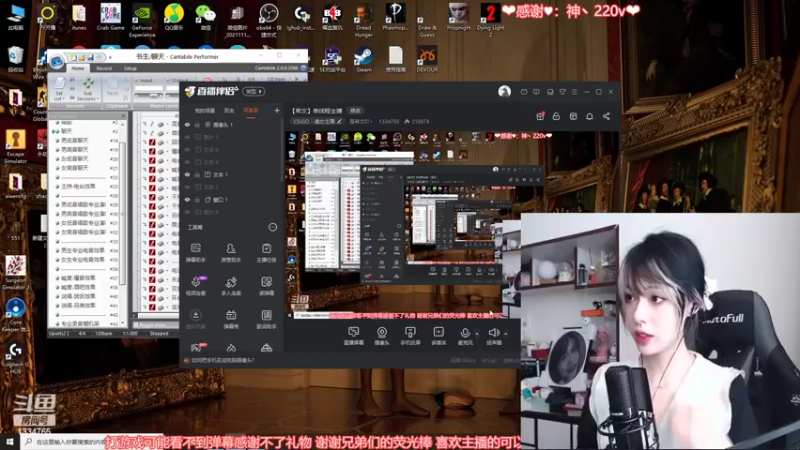Open the 歌词助手 lyrics assistant tool
This screenshot has height=450, width=800.
[266, 319]
